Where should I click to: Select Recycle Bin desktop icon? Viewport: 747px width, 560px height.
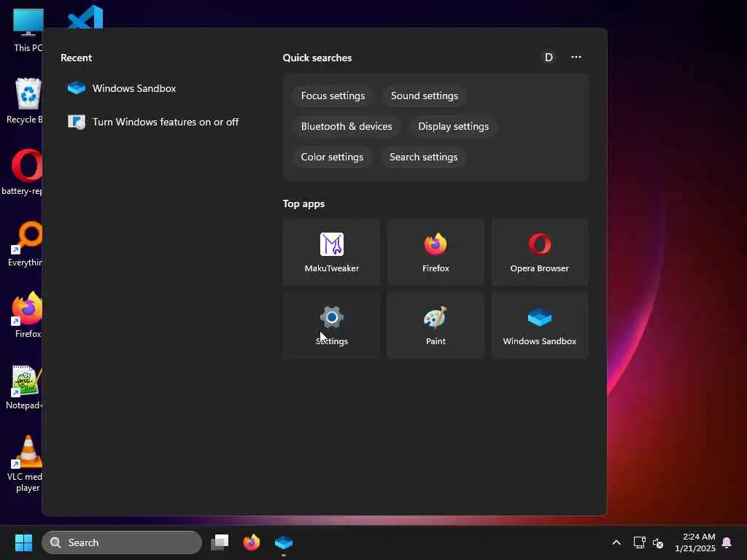tap(26, 101)
